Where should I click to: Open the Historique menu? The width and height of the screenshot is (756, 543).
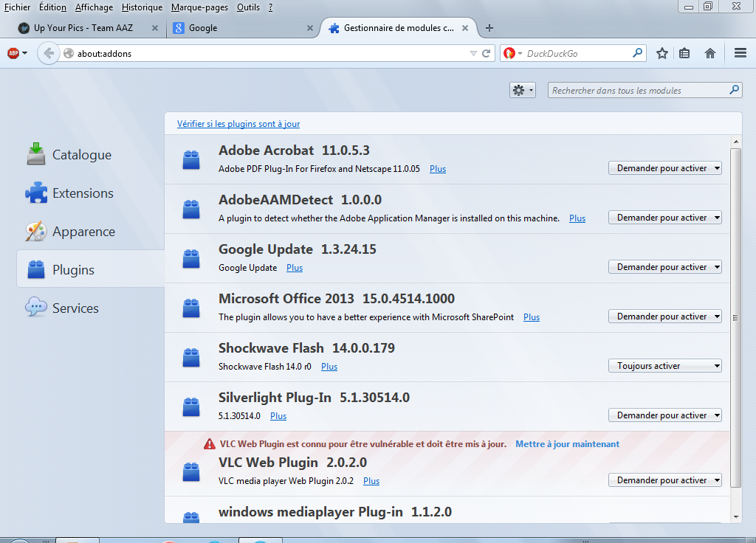point(142,7)
